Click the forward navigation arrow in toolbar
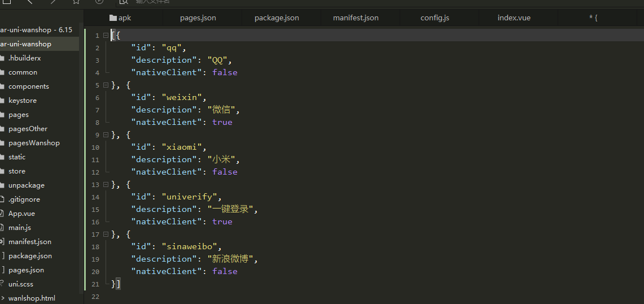Image resolution: width=644 pixels, height=304 pixels. click(52, 2)
